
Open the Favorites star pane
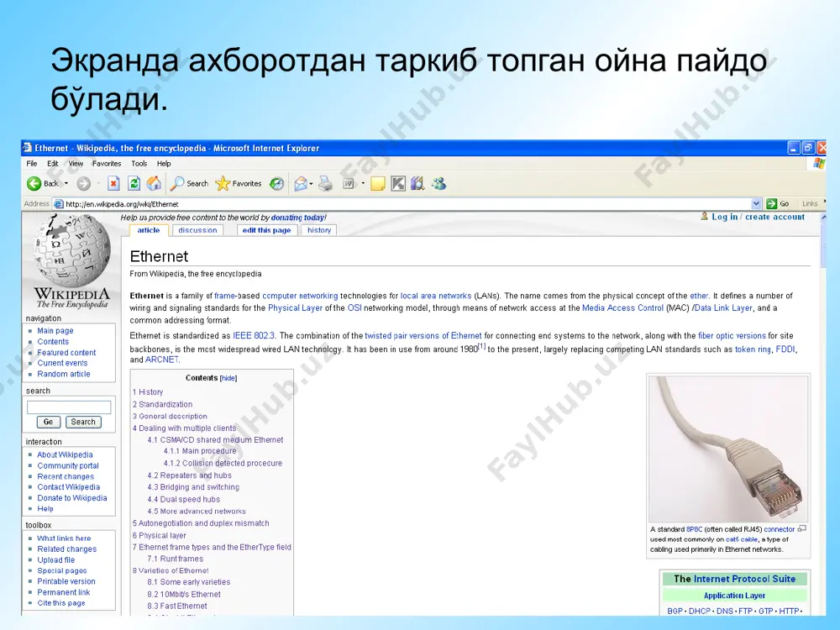239,184
